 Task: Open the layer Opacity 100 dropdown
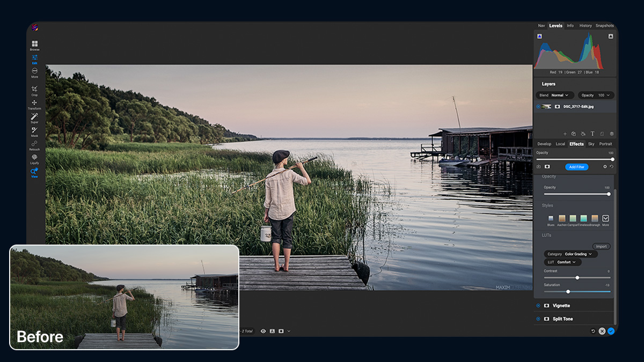point(596,95)
